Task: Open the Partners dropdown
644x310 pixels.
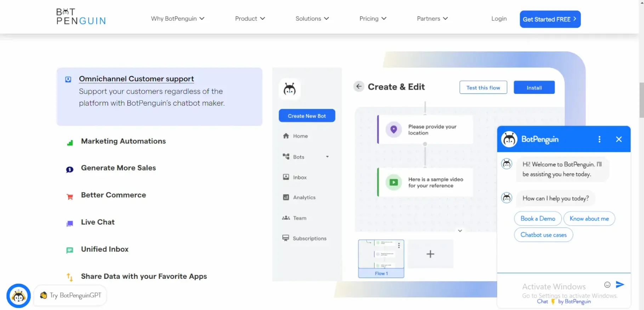Action: pyautogui.click(x=432, y=18)
